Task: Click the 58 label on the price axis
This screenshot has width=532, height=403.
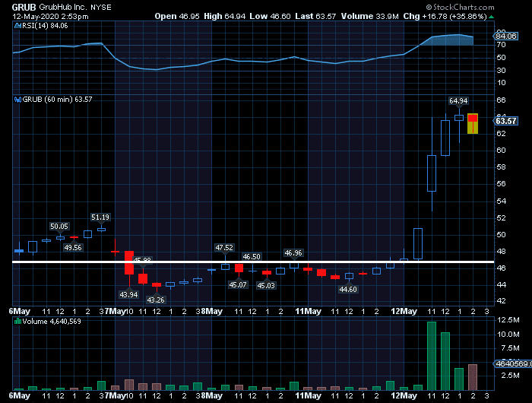Action: click(x=502, y=167)
